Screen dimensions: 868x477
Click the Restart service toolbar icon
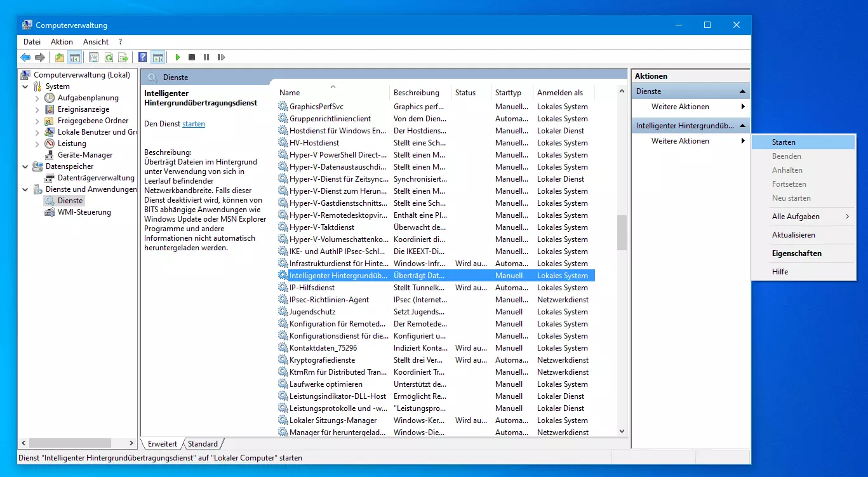tap(221, 57)
